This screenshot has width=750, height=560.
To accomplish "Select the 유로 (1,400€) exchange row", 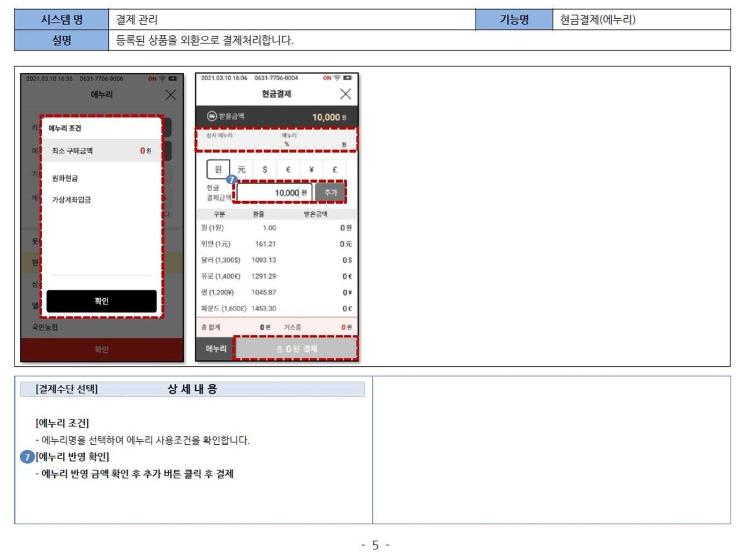I will pos(277,276).
